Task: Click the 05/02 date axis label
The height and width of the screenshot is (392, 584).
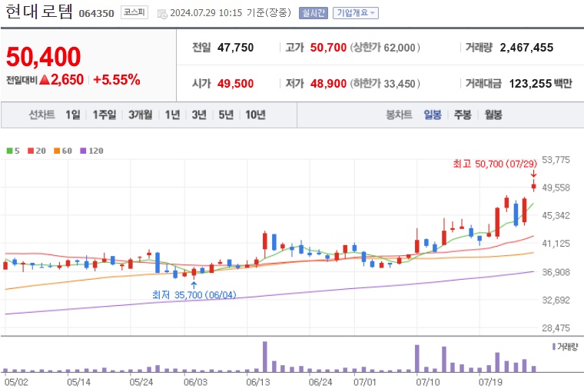Action: point(16,382)
